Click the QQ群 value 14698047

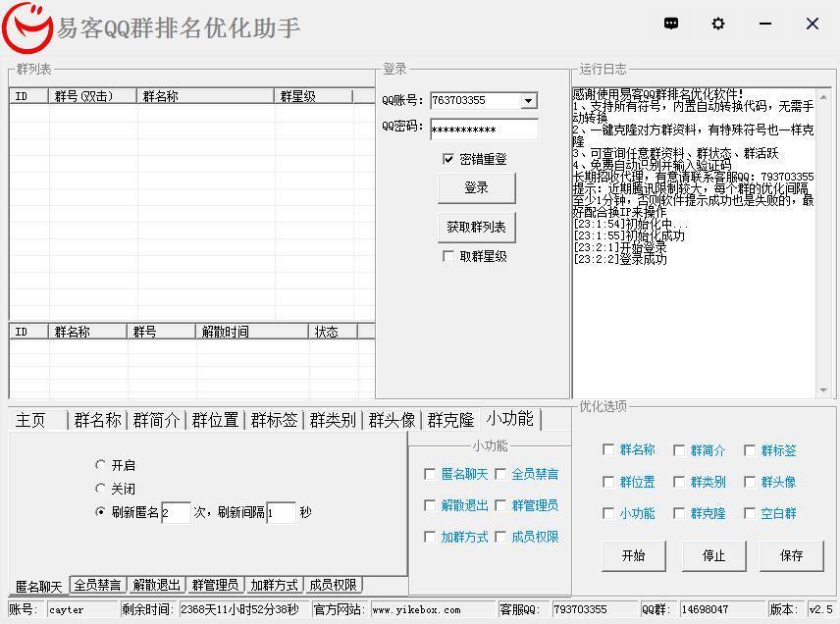pos(722,609)
